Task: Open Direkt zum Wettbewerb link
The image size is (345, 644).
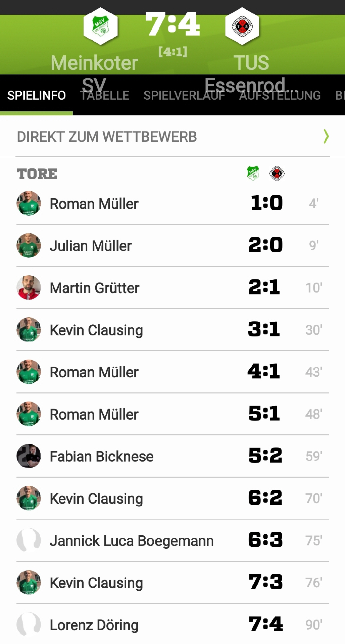Action: pyautogui.click(x=107, y=137)
